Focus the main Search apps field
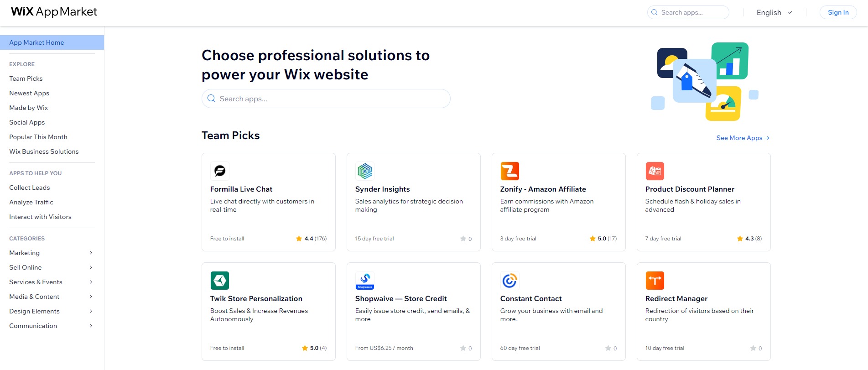The image size is (868, 370). 326,99
